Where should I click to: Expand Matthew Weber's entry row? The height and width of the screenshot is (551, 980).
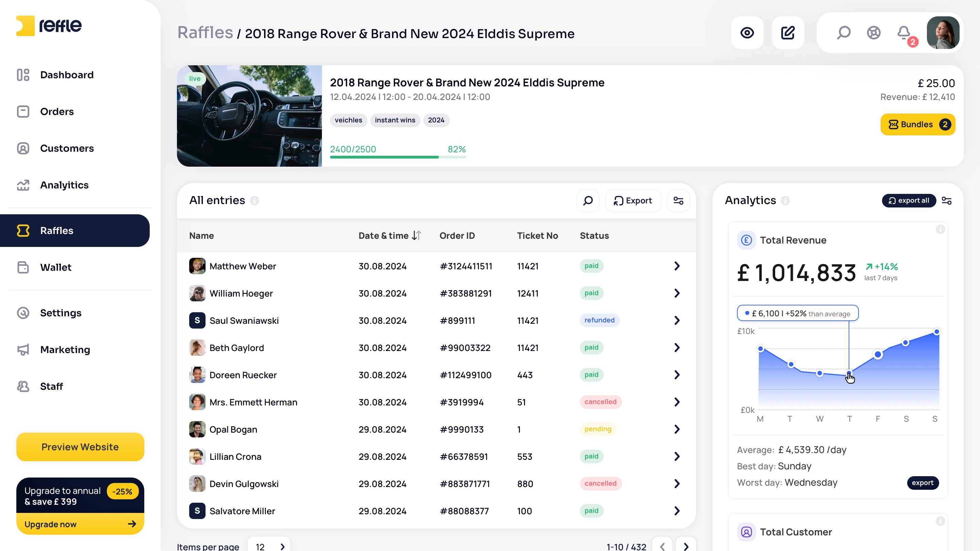(677, 266)
